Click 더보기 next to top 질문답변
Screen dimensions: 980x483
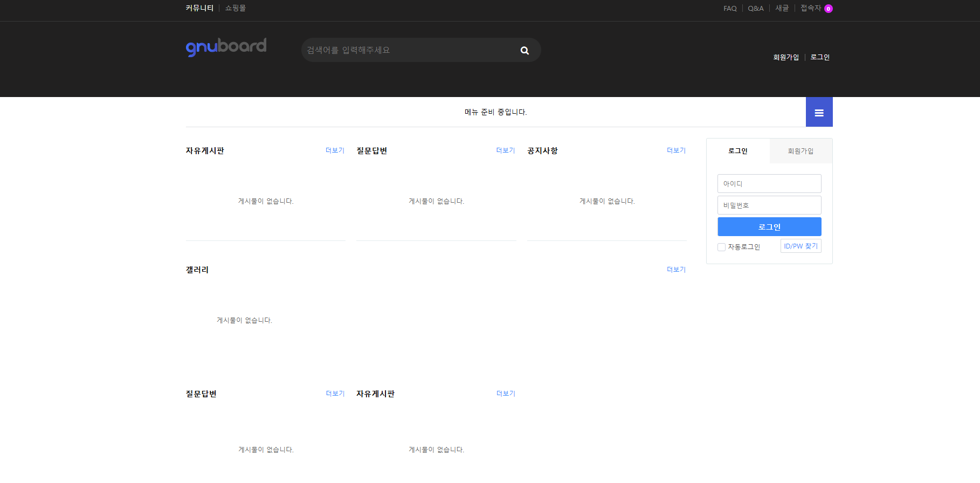pyautogui.click(x=506, y=150)
